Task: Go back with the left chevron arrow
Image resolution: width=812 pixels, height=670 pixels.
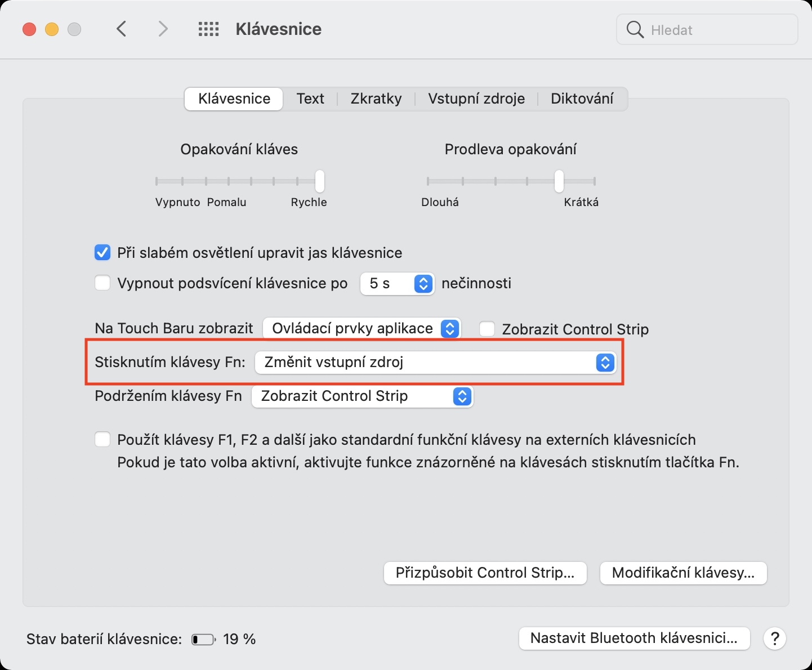Action: coord(122,29)
